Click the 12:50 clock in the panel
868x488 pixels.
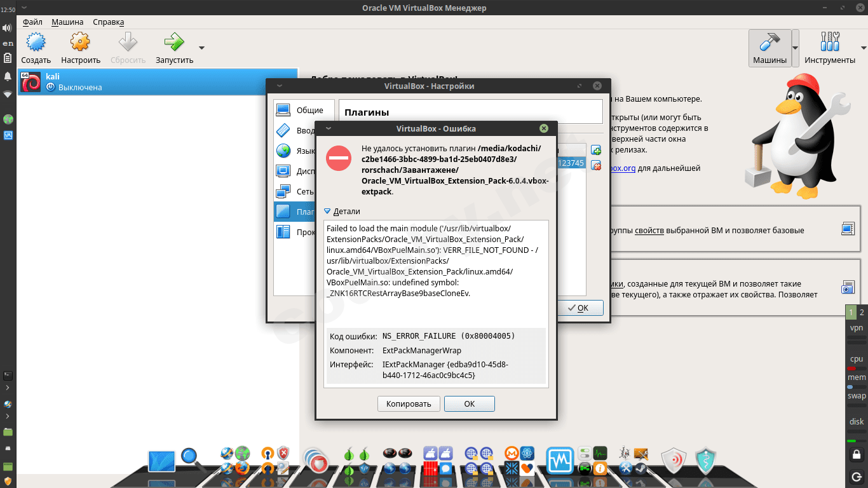(x=8, y=10)
